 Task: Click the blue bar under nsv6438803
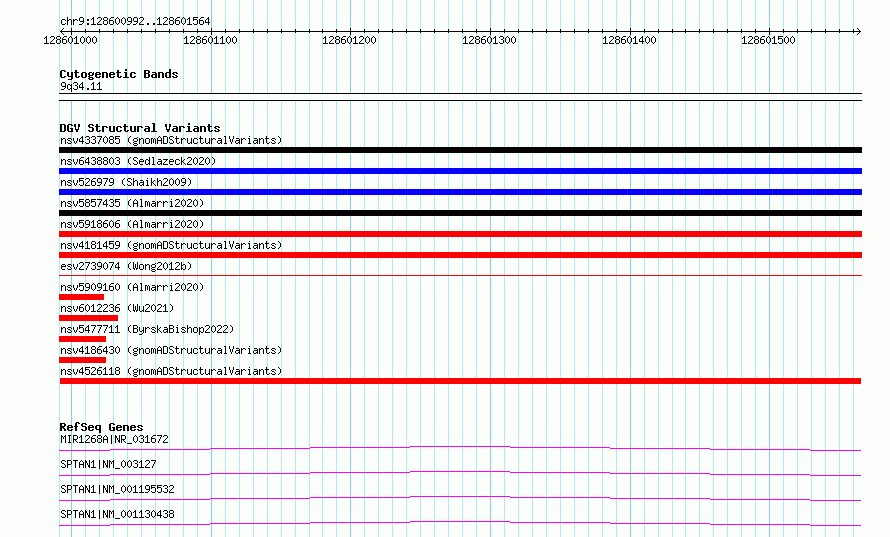click(x=460, y=171)
